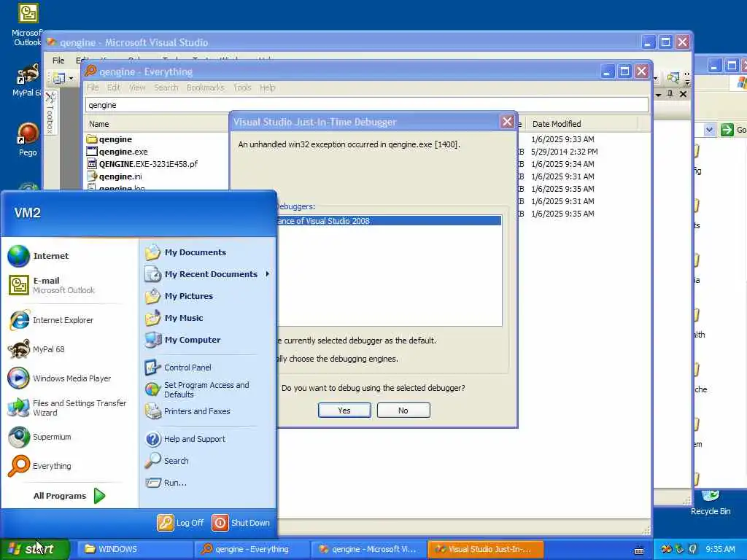Click the taskbar clock showing 9:35 AM
747x560 pixels.
click(x=720, y=549)
